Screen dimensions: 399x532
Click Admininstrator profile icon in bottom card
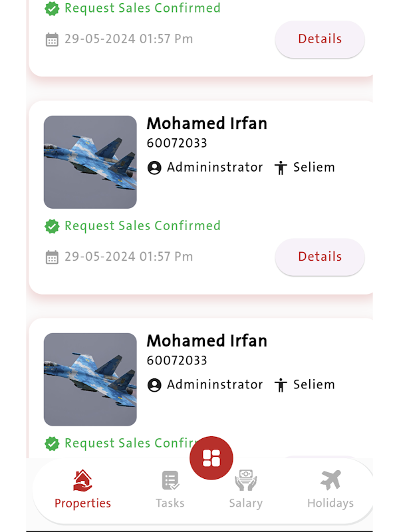[x=154, y=385]
